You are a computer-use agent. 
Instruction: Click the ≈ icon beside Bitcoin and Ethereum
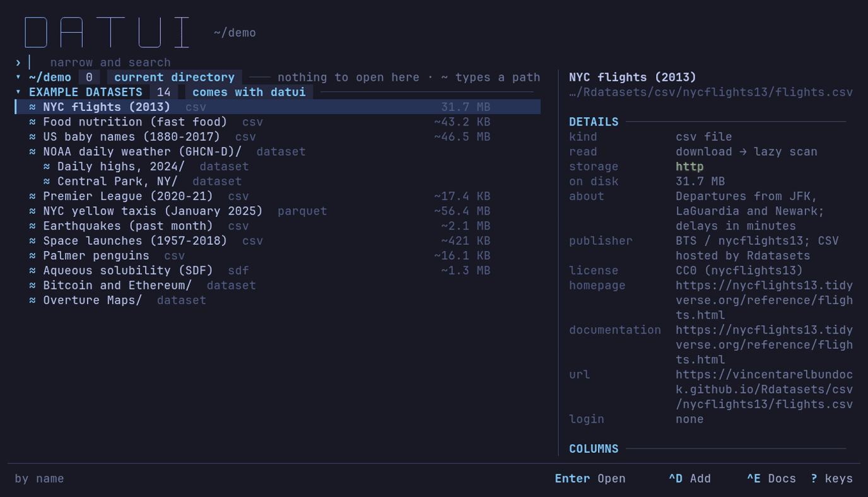click(32, 285)
